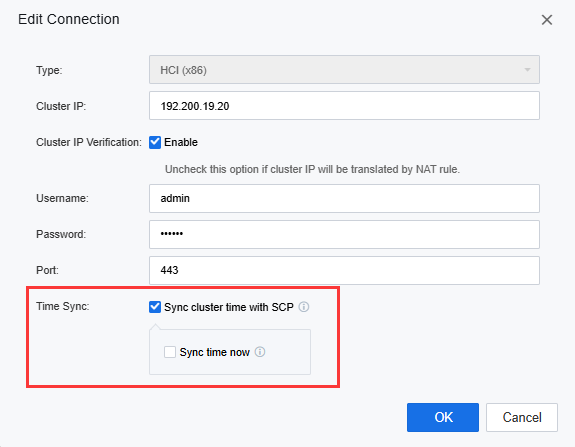Image resolution: width=575 pixels, height=447 pixels.
Task: Open the Type dropdown showing HCI (x86)
Action: (x=344, y=70)
